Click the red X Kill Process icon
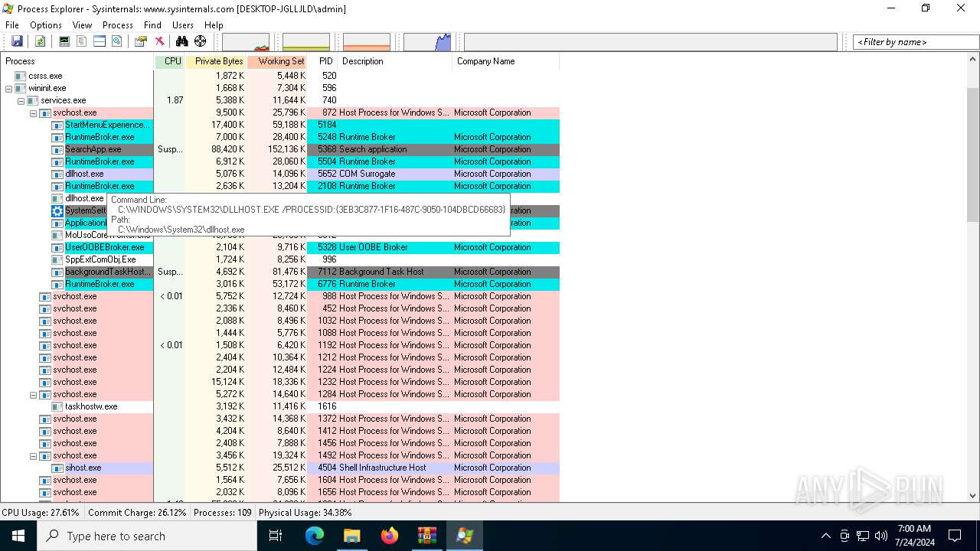The width and height of the screenshot is (980, 551). pyautogui.click(x=159, y=41)
